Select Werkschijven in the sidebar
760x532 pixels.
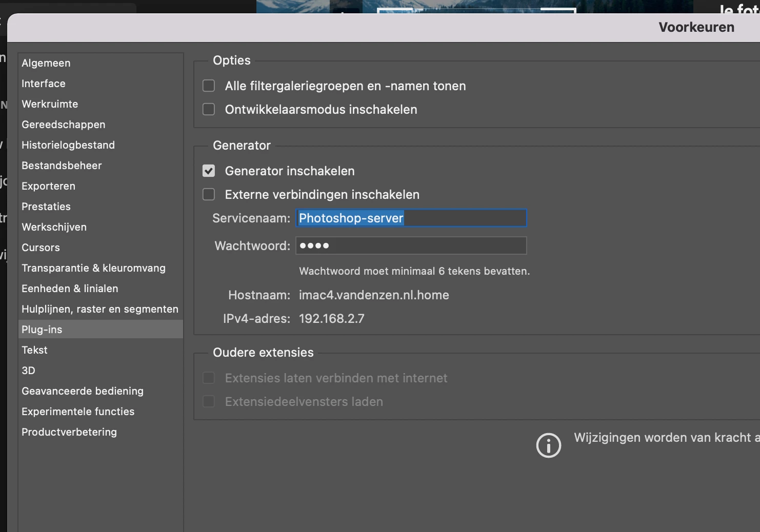pyautogui.click(x=101, y=227)
